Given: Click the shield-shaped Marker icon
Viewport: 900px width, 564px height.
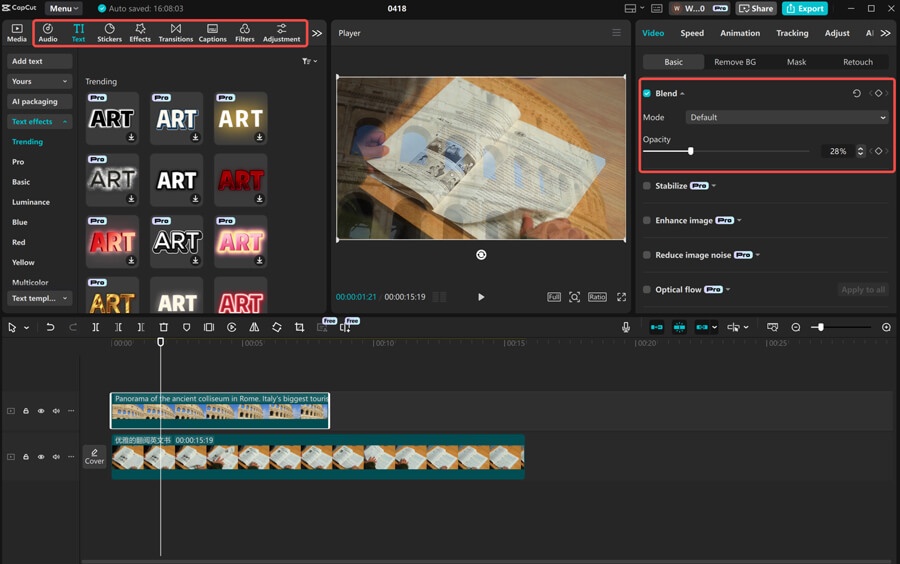Looking at the screenshot, I should coord(187,327).
